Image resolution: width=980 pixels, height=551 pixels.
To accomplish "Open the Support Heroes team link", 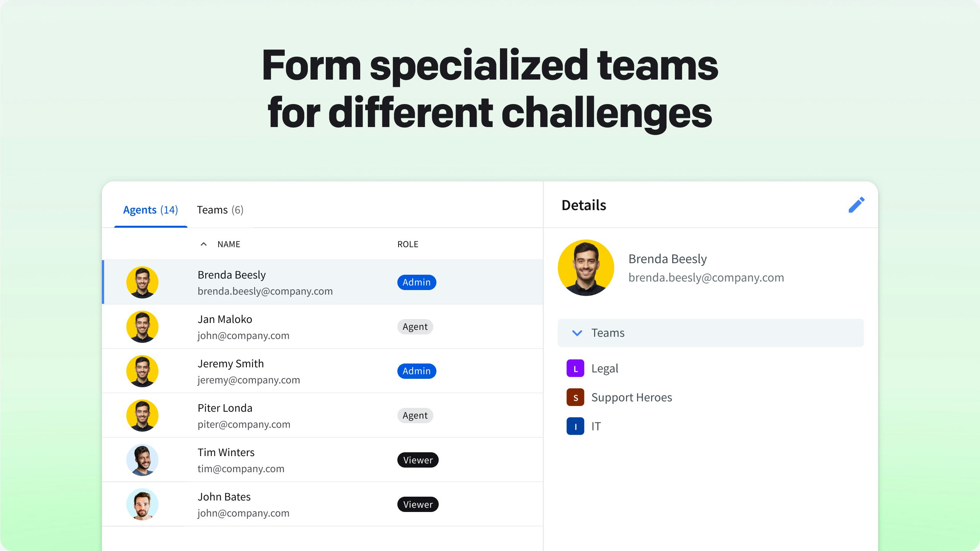I will 631,398.
